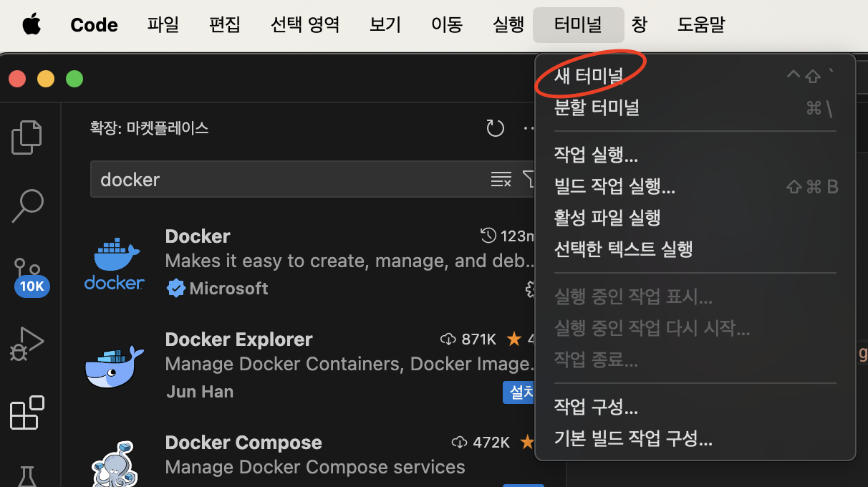Click the Docker whale logo thumbnail

pos(115,264)
